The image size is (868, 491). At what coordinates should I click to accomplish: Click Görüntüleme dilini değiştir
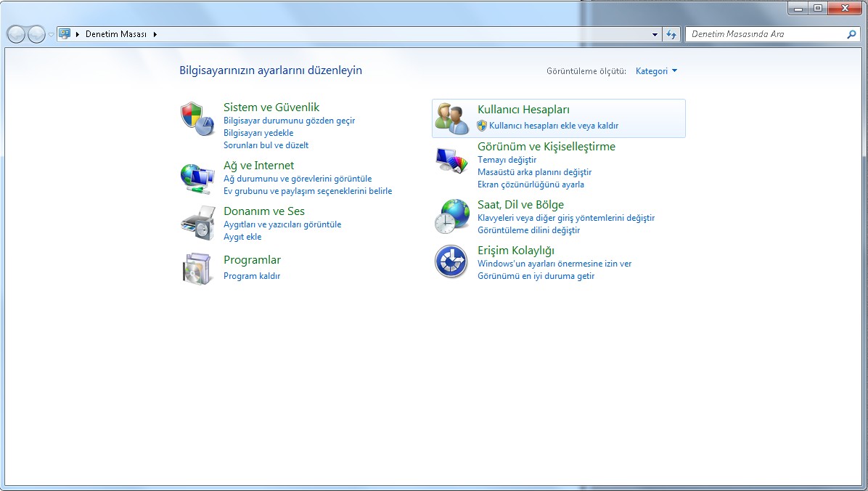(528, 230)
